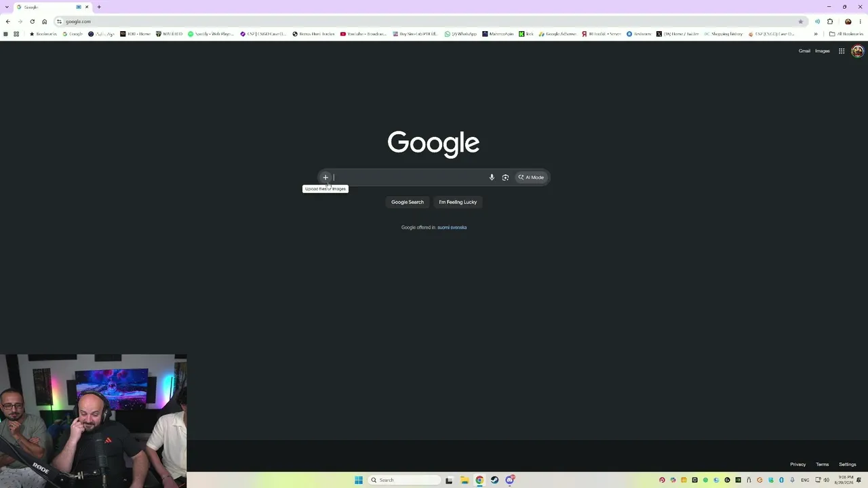
Task: Open the tab search dropdown arrow
Action: pos(7,7)
